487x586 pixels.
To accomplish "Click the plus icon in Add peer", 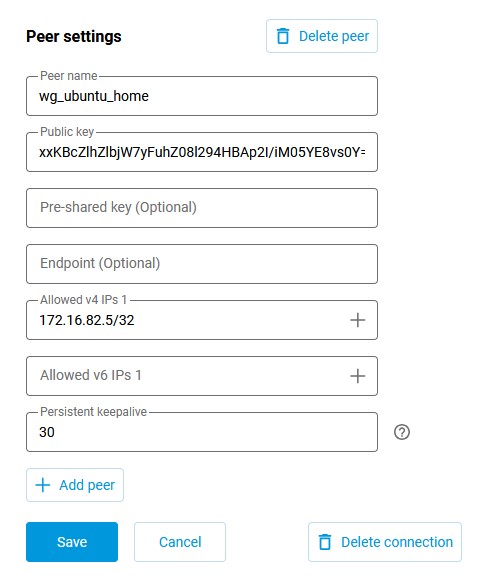I will [43, 485].
